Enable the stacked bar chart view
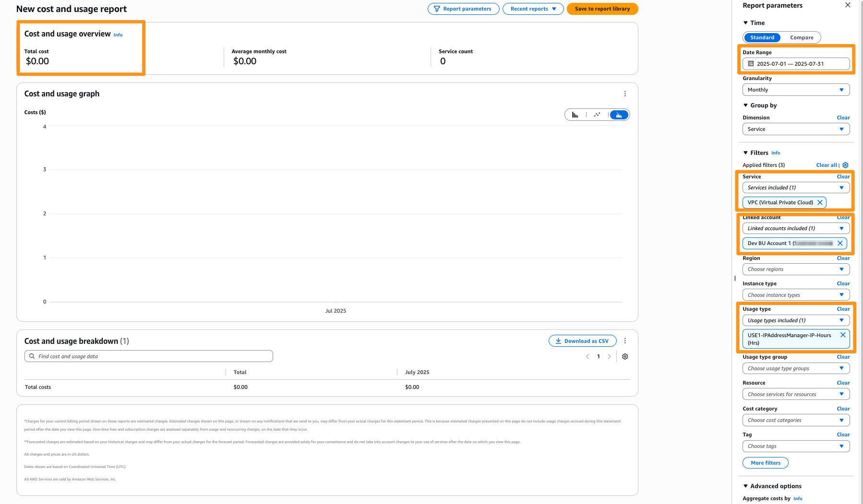The image size is (863, 504). (619, 115)
